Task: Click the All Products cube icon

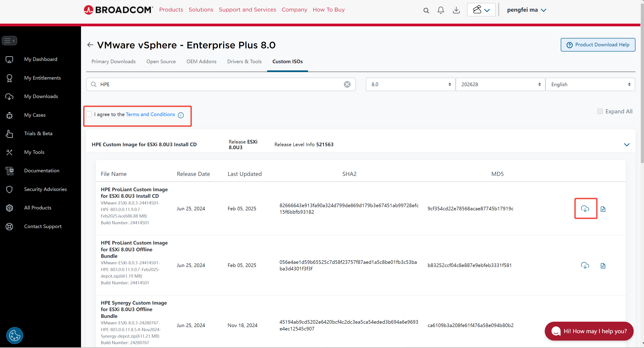Action: [x=9, y=208]
